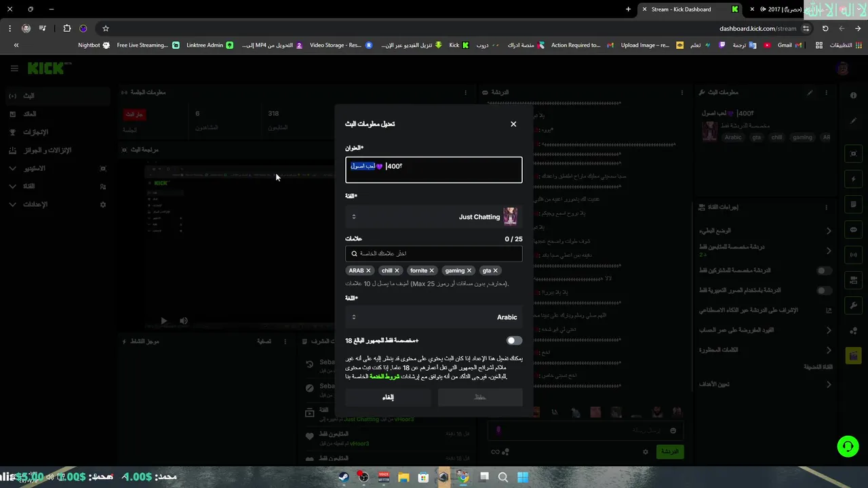Open channel actions panel three-dot menu
The width and height of the screenshot is (868, 488).
826,207
